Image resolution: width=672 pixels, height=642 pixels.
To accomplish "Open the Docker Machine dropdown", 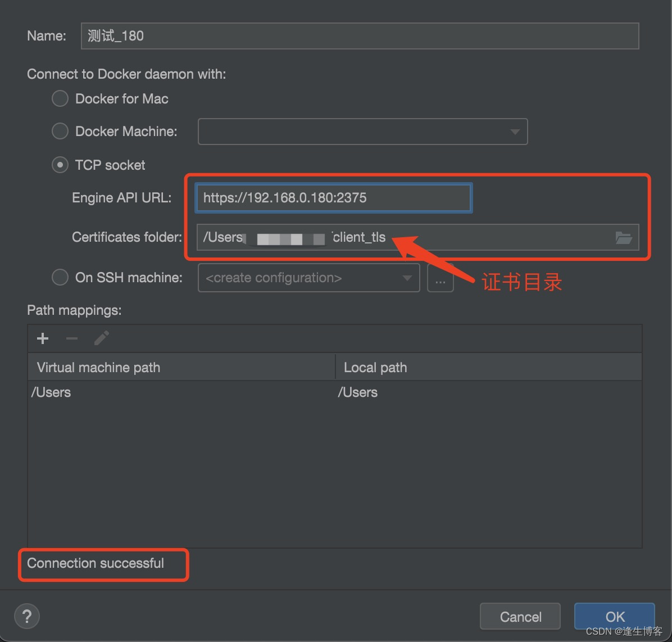I will (x=515, y=132).
